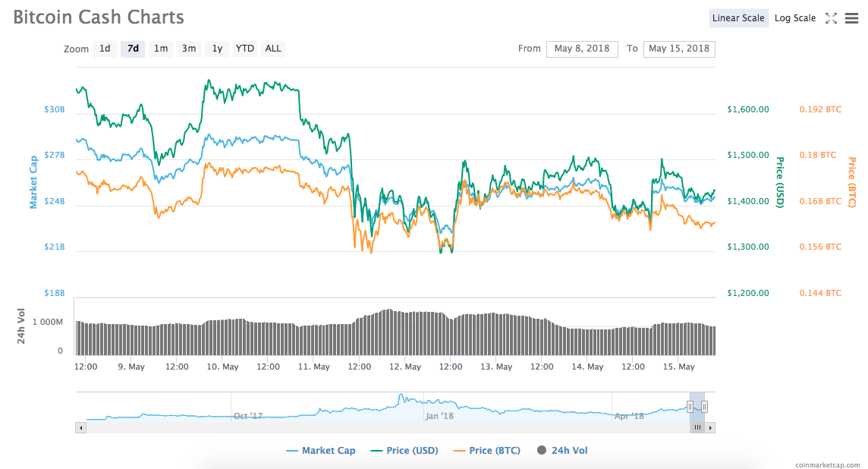Select the 1m zoom range

[161, 49]
